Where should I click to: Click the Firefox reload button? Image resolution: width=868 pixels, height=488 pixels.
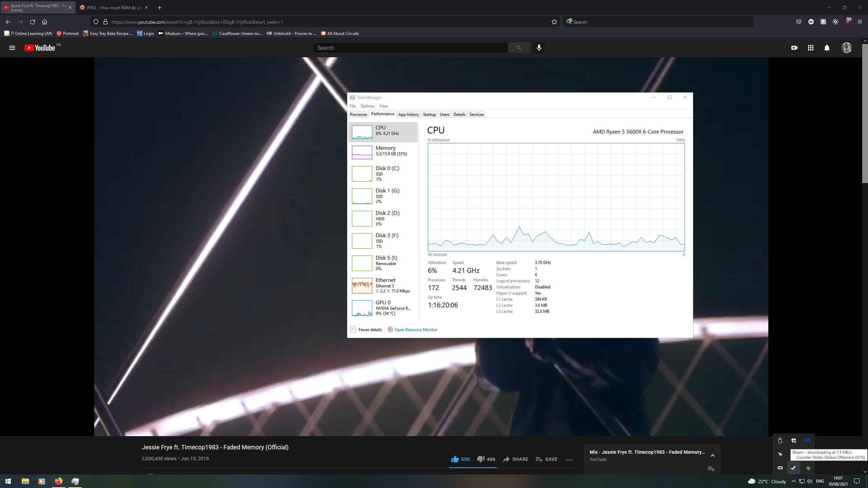pyautogui.click(x=33, y=22)
